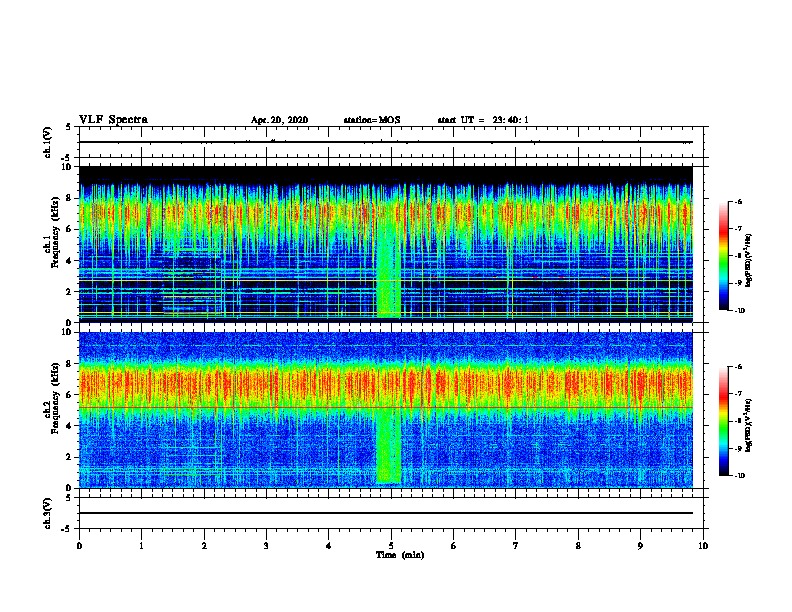Click the "-7" label on ch.2 color bar
Image resolution: width=792 pixels, height=612 pixels.
(x=738, y=394)
